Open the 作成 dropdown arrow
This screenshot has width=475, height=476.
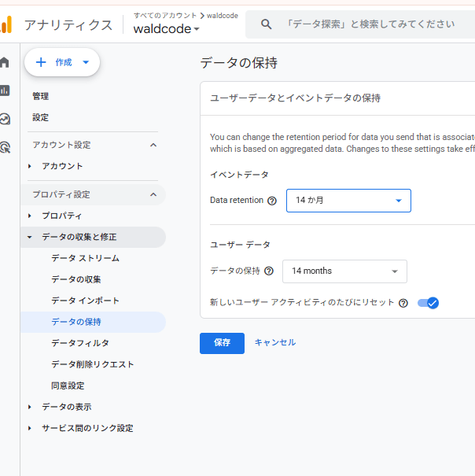(x=86, y=62)
